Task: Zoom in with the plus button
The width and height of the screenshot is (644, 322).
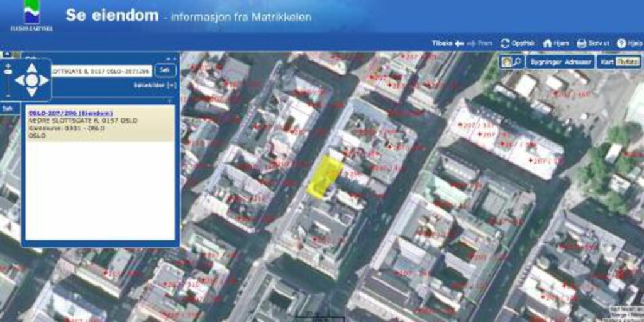Action: coord(8,65)
